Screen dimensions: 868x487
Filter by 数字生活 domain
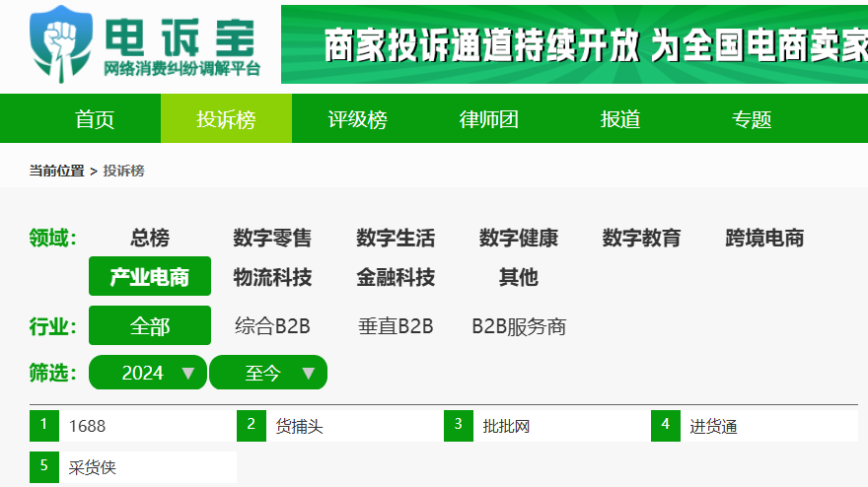pos(396,238)
